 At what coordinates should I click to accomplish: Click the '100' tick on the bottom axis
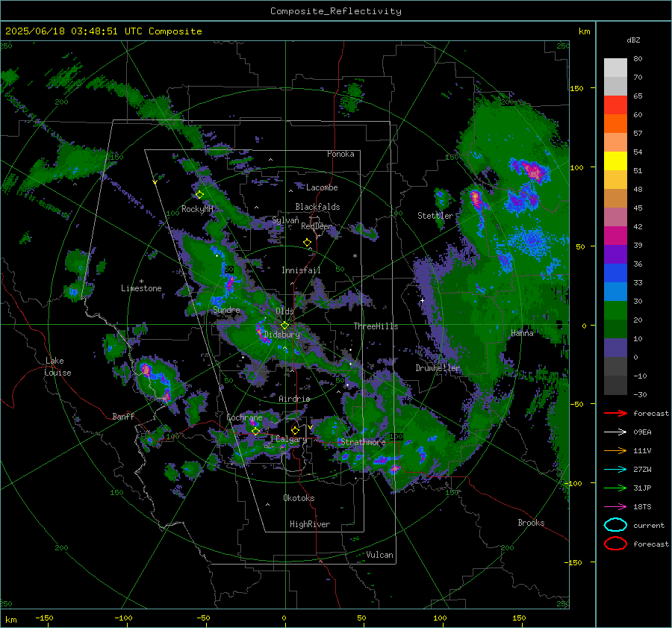click(x=440, y=618)
